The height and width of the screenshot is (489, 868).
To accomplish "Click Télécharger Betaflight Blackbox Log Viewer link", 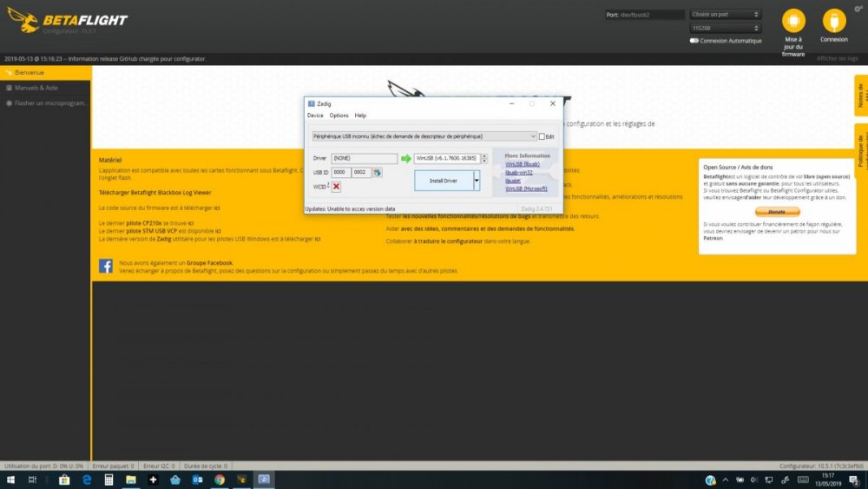I will pos(155,193).
